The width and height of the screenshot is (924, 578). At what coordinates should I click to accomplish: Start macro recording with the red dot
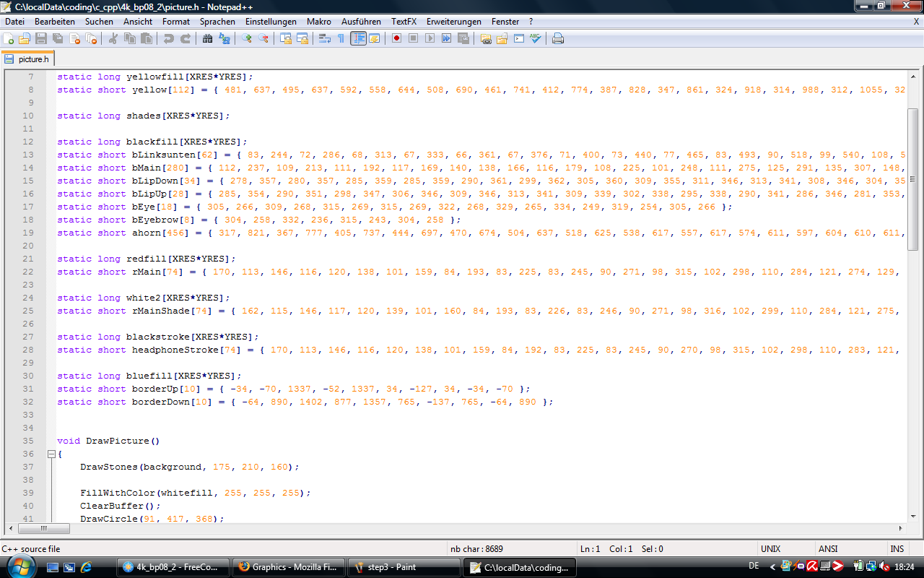(x=396, y=38)
